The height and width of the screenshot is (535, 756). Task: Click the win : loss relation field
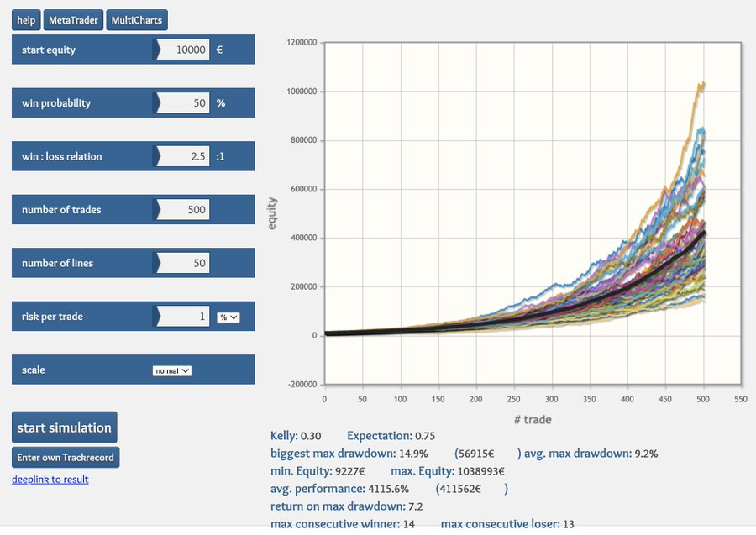(185, 156)
